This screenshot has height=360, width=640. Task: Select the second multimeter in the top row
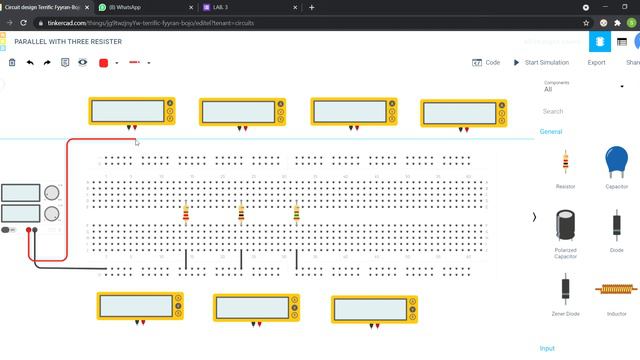coord(242,112)
